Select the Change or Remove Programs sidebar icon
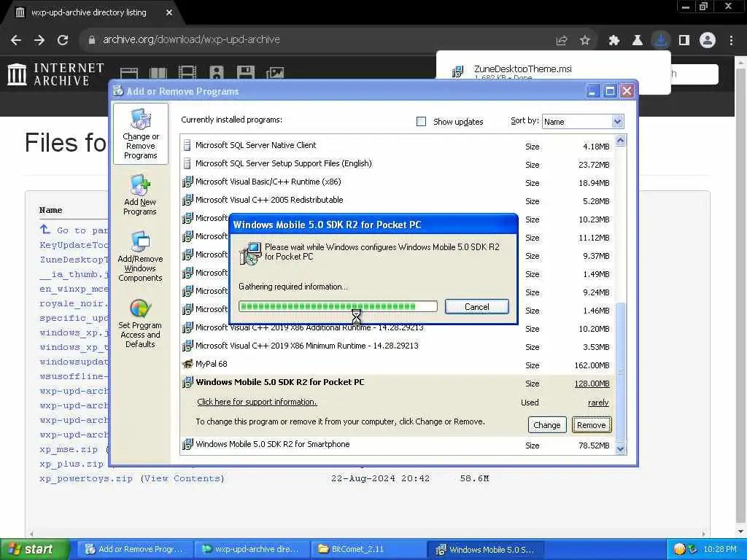 (x=141, y=134)
